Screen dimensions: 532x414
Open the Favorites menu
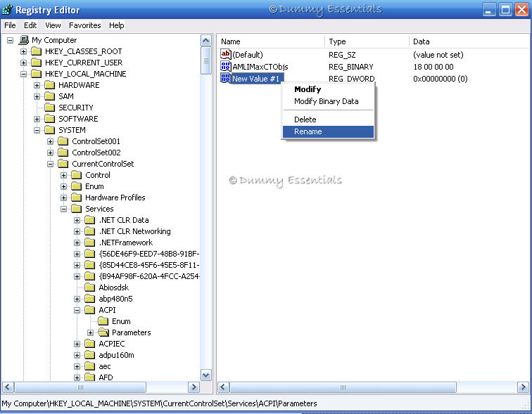85,25
